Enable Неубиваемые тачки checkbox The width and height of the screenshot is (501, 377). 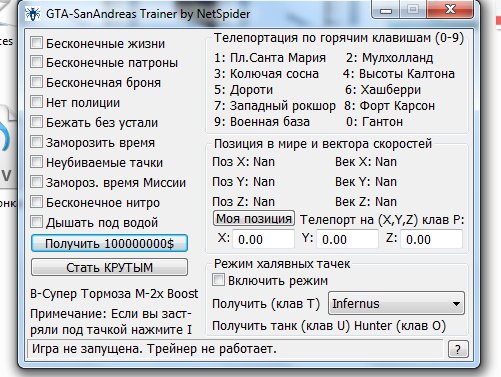tap(36, 162)
